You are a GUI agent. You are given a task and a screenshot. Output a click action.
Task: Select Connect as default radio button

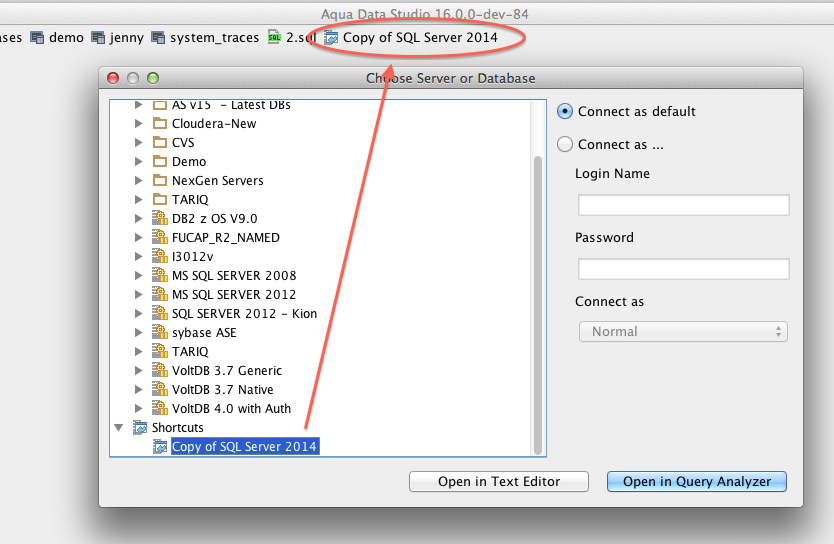click(x=565, y=111)
